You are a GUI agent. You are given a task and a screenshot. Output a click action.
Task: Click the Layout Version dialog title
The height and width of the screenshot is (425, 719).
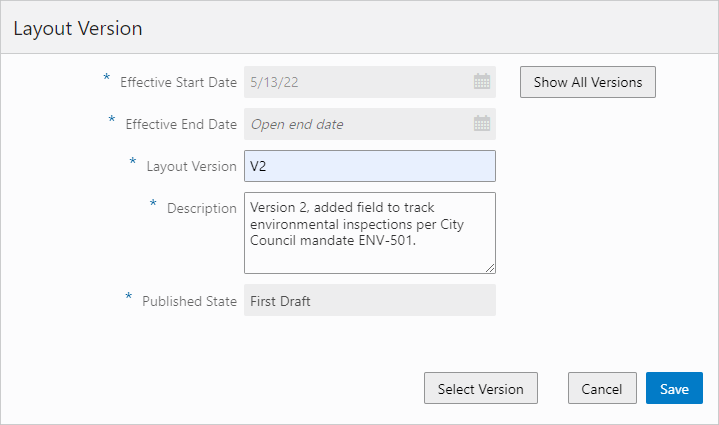[x=78, y=28]
